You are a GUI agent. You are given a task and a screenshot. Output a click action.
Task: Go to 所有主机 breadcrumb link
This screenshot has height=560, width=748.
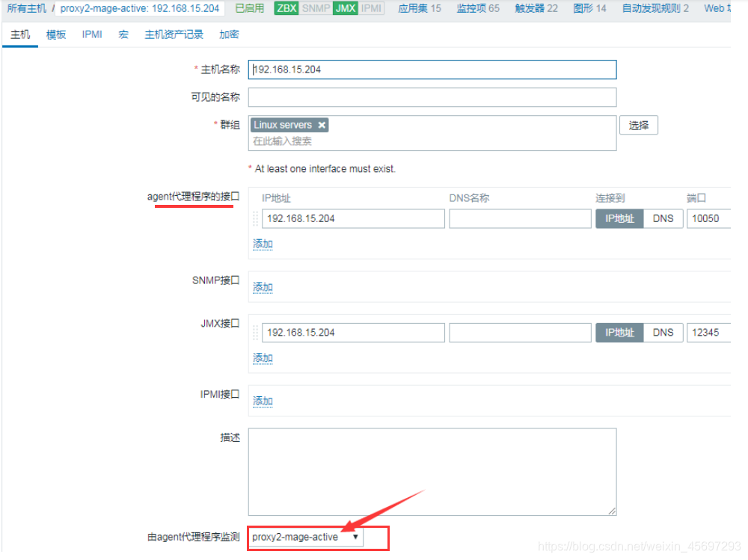[x=27, y=8]
